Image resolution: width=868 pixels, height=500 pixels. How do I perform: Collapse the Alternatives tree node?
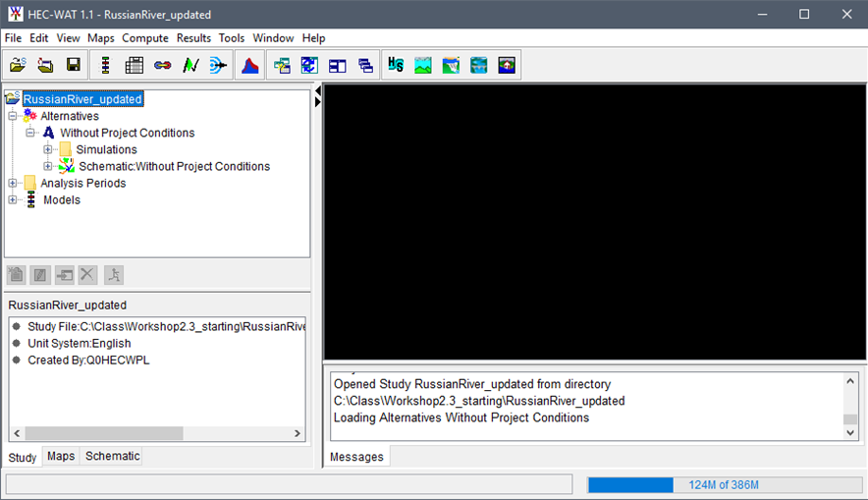tap(13, 117)
